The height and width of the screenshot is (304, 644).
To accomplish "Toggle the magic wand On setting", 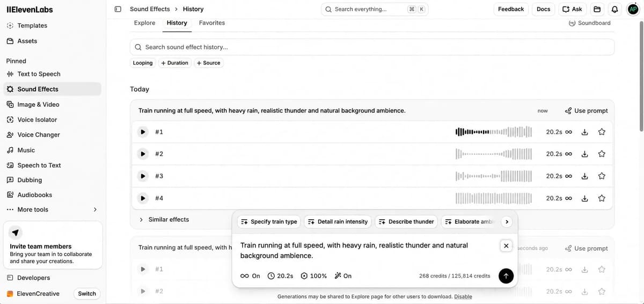I will click(343, 276).
